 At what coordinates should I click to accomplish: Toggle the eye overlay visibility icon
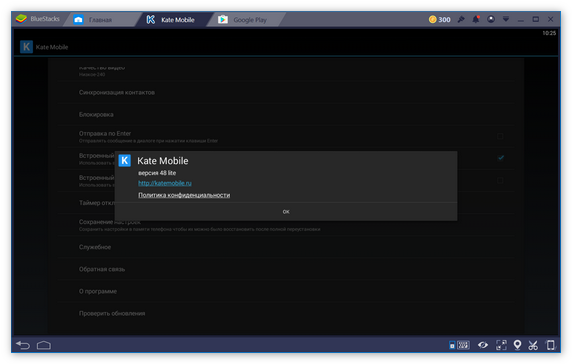coord(483,345)
